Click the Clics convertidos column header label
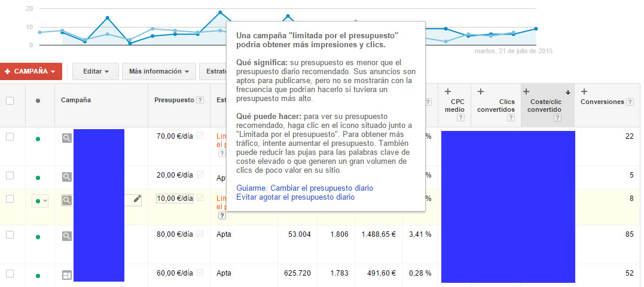Image resolution: width=644 pixels, height=287 pixels. [x=496, y=106]
